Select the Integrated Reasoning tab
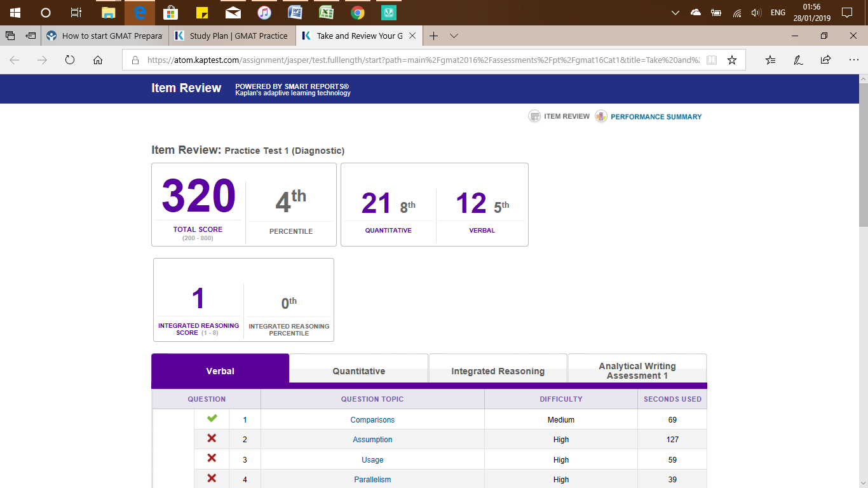Viewport: 868px width, 488px height. point(498,371)
